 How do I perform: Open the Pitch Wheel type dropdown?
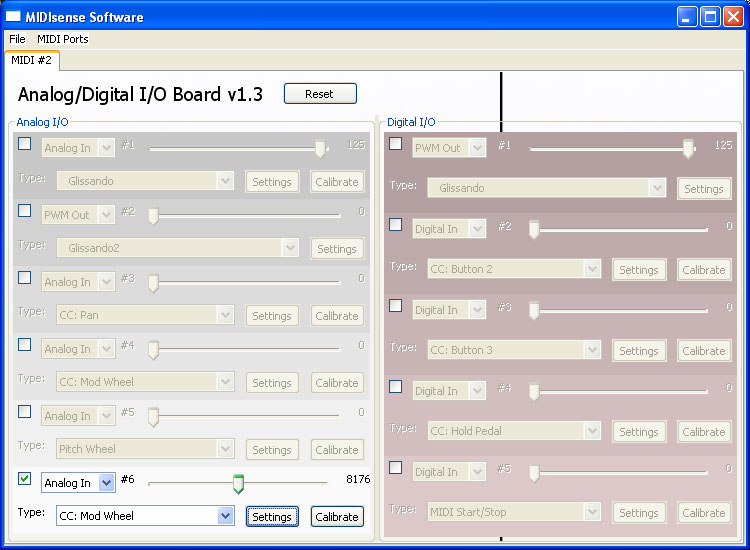coord(145,449)
